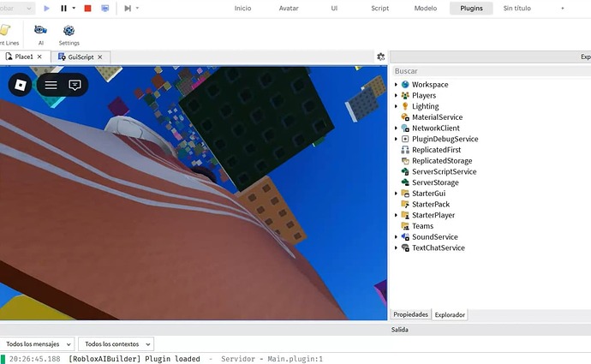Click the Main.plugin:1 source reference

click(x=295, y=359)
